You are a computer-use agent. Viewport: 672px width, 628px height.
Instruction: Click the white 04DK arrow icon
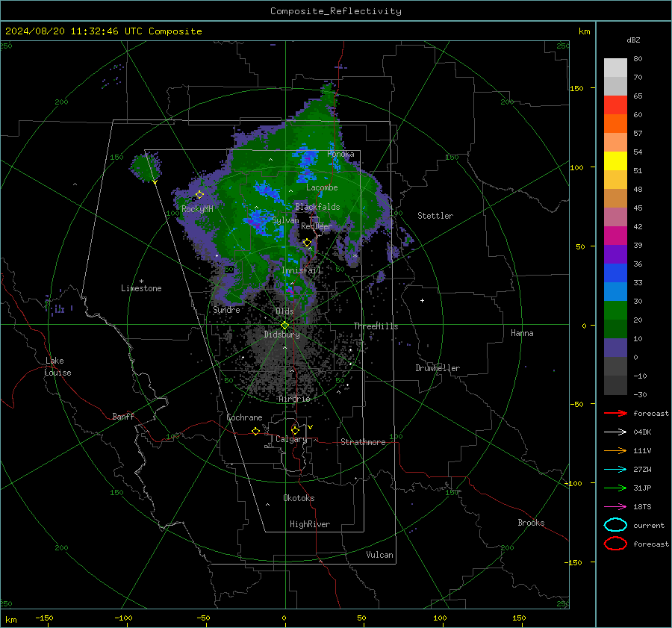pyautogui.click(x=615, y=432)
